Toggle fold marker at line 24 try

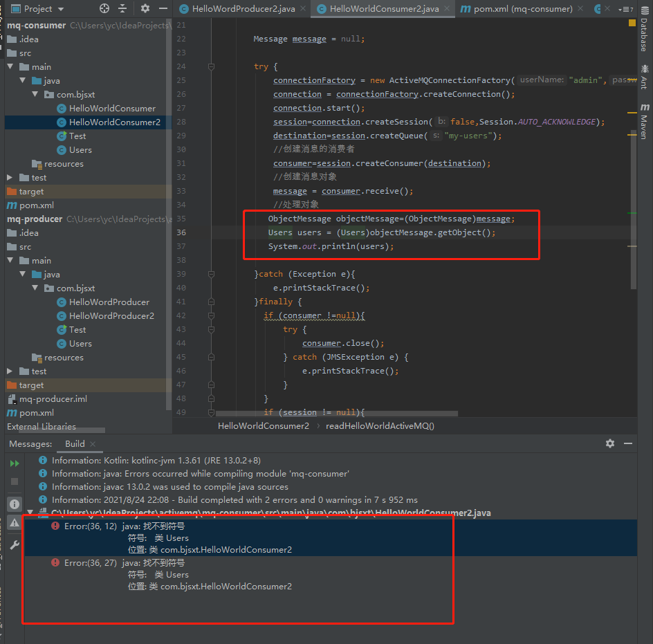(211, 66)
